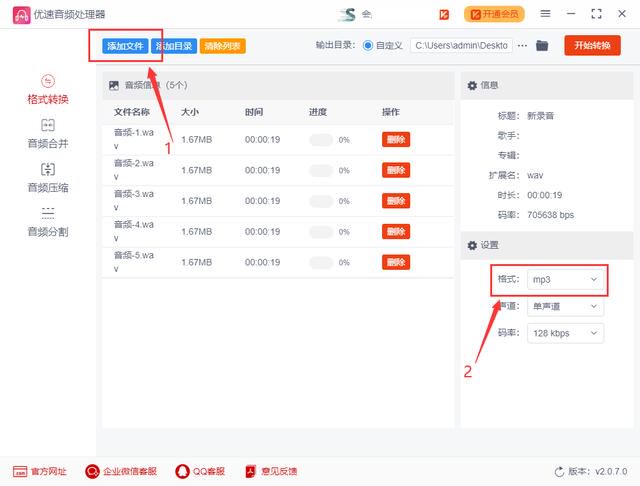Open 意见反馈 feedback icon
This screenshot has height=486, width=640.
(251, 472)
